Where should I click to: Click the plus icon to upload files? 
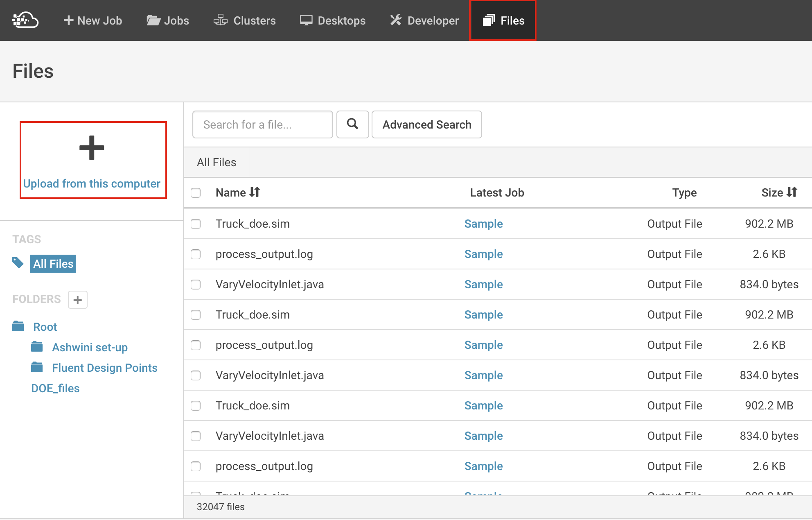92,148
